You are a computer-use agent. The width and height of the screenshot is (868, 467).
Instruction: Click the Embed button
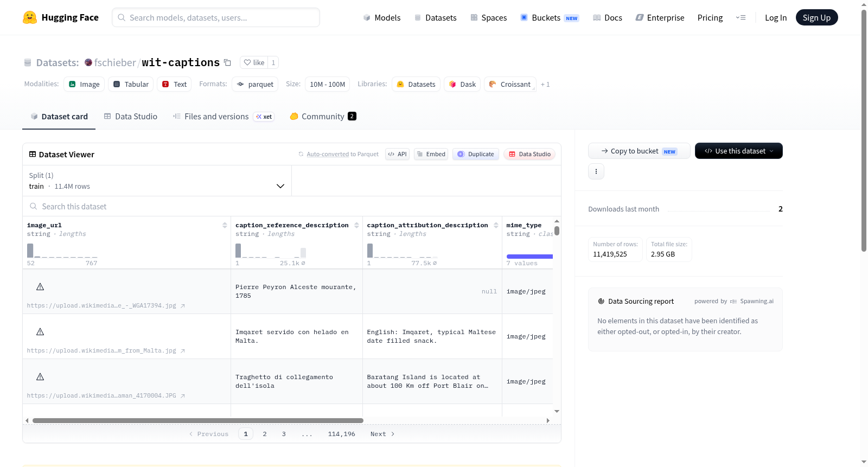431,154
